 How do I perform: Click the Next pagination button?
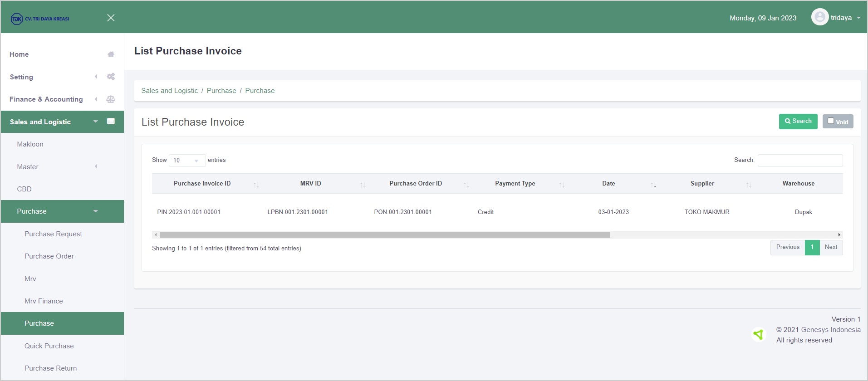(831, 247)
